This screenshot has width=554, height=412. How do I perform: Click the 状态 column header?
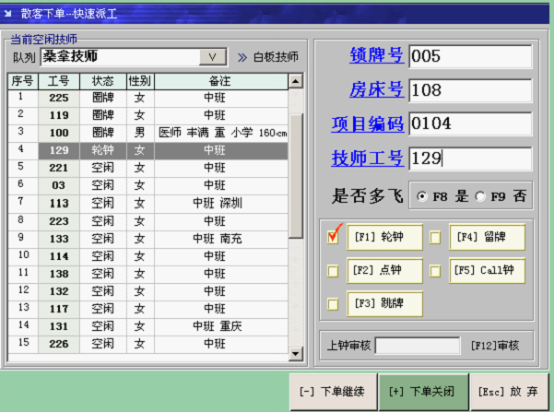[103, 81]
